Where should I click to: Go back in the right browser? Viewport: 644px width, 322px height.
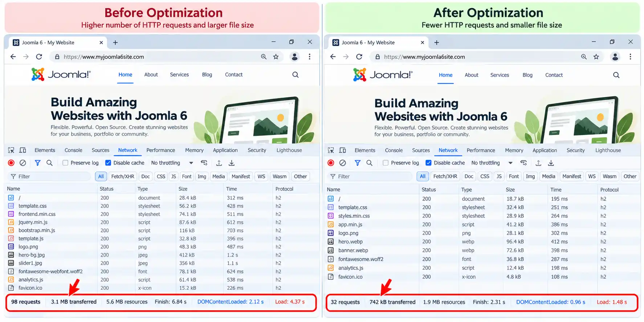tap(333, 57)
